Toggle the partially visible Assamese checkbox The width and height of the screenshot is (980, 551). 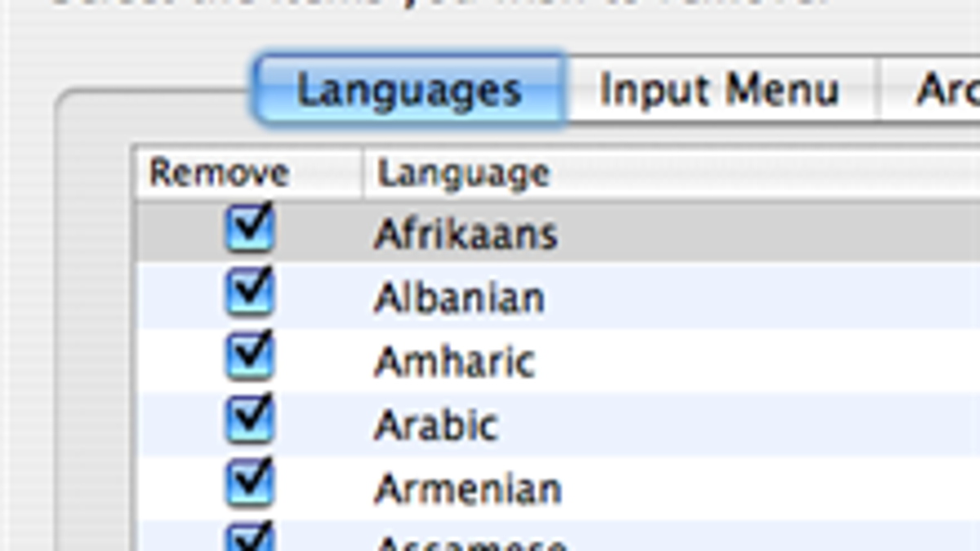pos(249,539)
